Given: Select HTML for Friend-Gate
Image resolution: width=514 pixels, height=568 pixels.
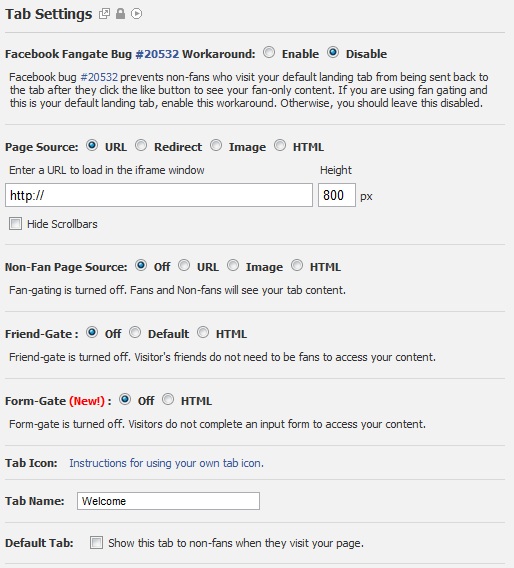Looking at the screenshot, I should pos(203,332).
